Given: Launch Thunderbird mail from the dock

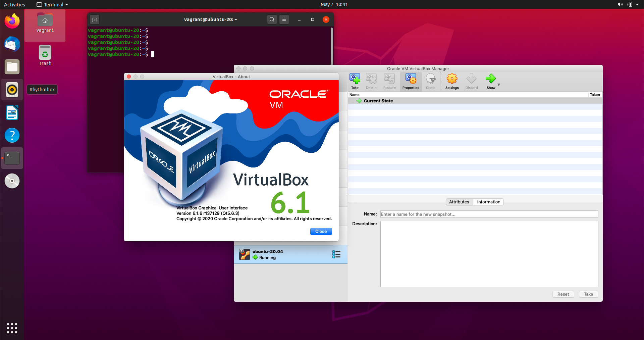Looking at the screenshot, I should point(12,44).
